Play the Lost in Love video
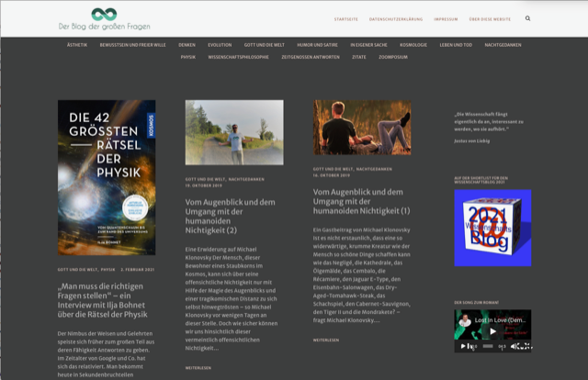 (492, 331)
